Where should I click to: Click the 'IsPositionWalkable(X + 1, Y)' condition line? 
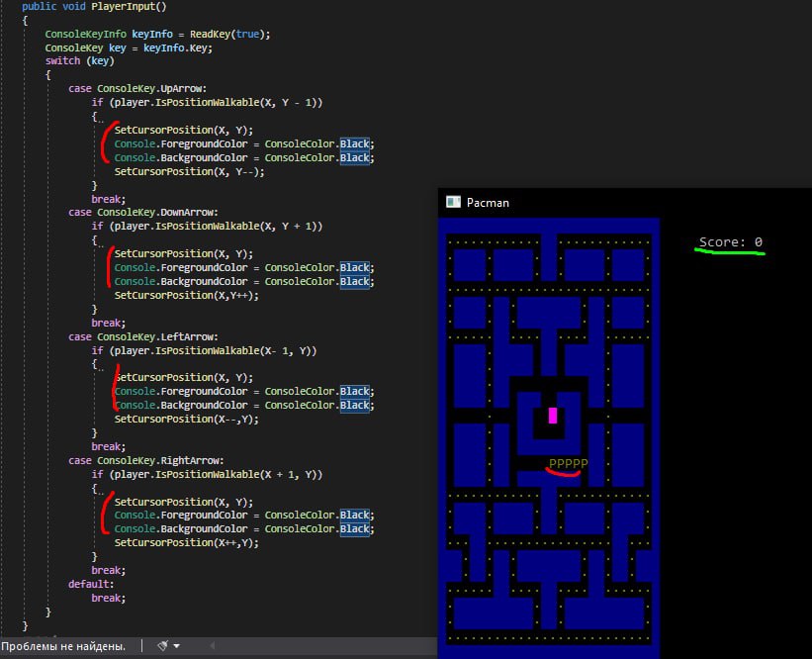tap(207, 475)
